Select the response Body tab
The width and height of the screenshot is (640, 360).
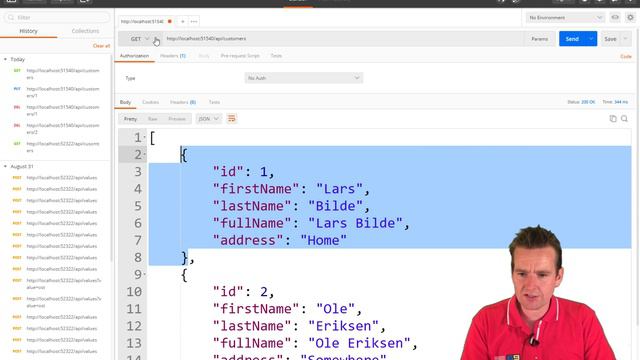[125, 102]
